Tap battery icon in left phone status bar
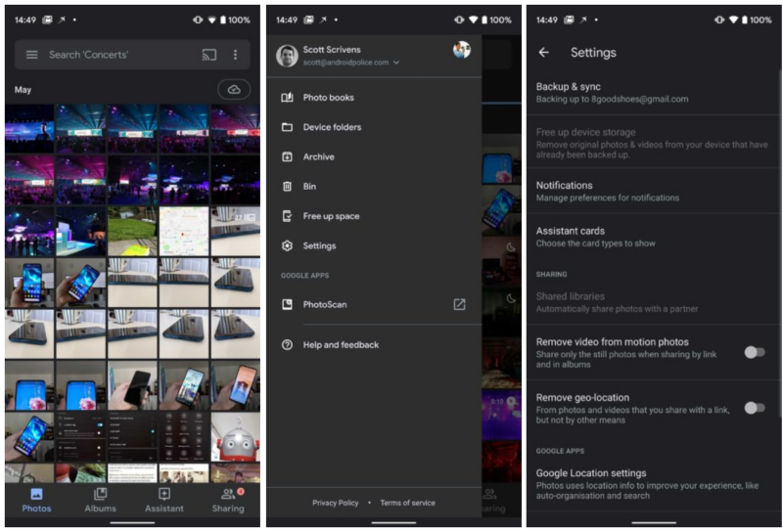The image size is (783, 532). [222, 20]
